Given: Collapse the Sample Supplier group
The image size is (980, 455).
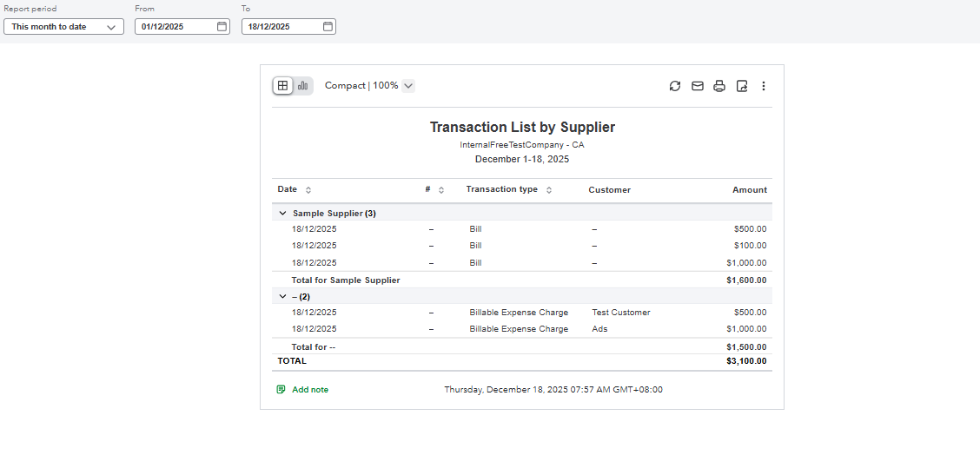Looking at the screenshot, I should tap(282, 213).
